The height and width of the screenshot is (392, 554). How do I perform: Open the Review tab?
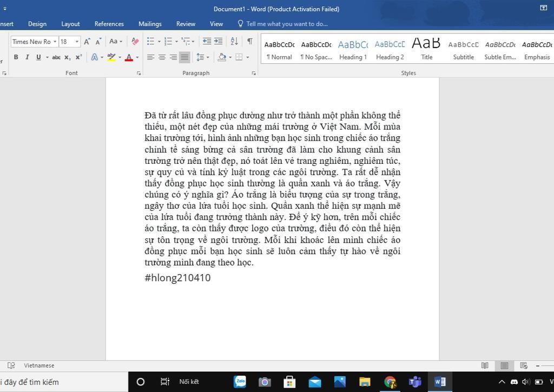point(186,24)
